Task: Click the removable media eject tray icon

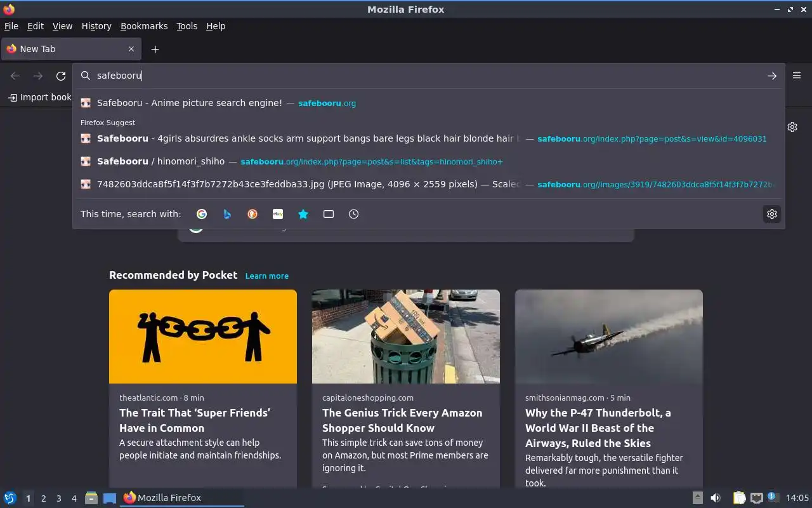Action: pyautogui.click(x=697, y=498)
